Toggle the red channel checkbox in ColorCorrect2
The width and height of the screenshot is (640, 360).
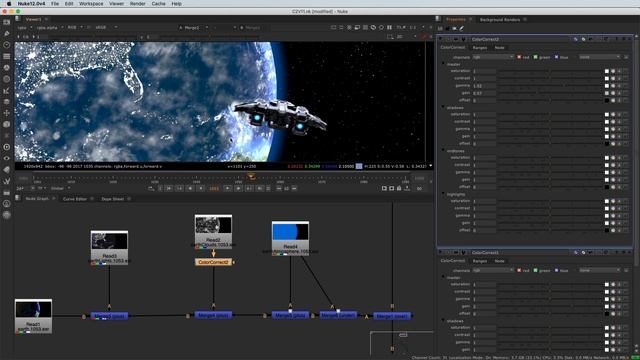[x=519, y=57]
